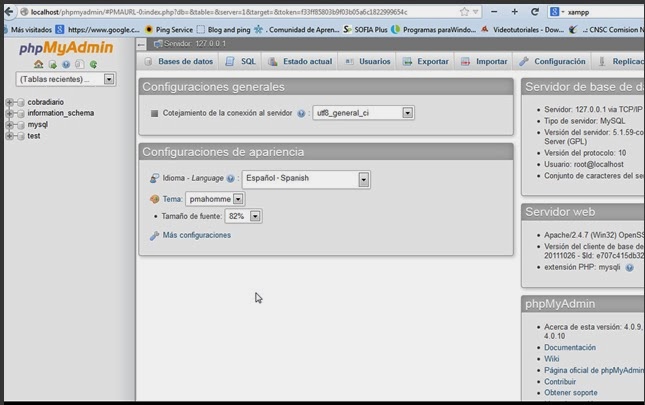Open the Estado actual tab
Viewport: 645px width, 405px height.
pyautogui.click(x=300, y=62)
